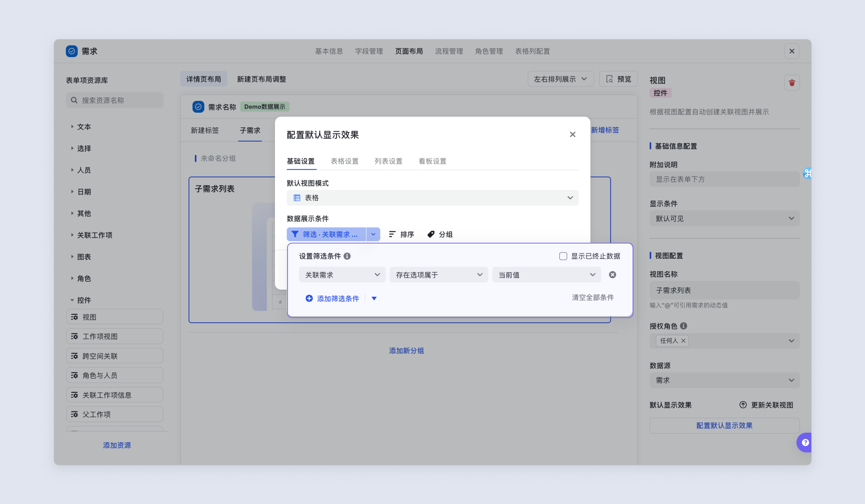865x504 pixels.
Task: Click the info icon next to 授权角色
Action: tap(683, 326)
